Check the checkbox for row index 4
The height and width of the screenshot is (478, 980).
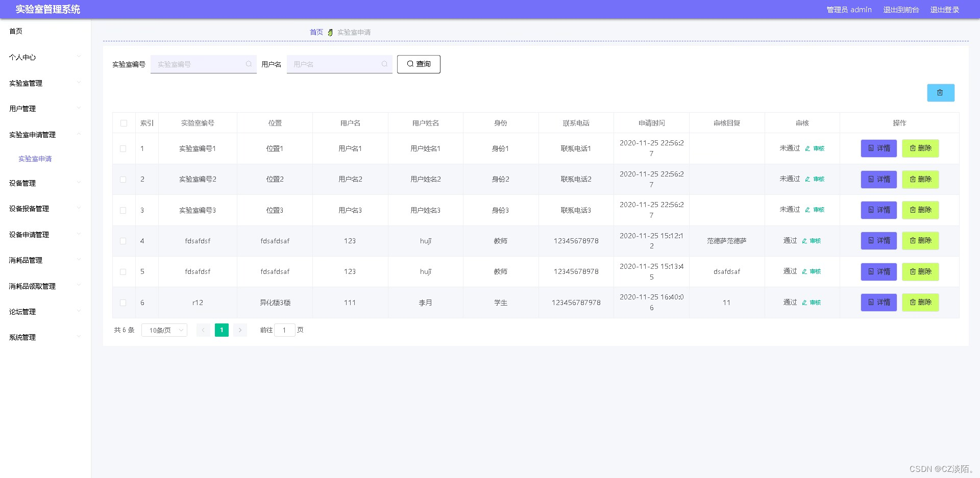pyautogui.click(x=123, y=241)
